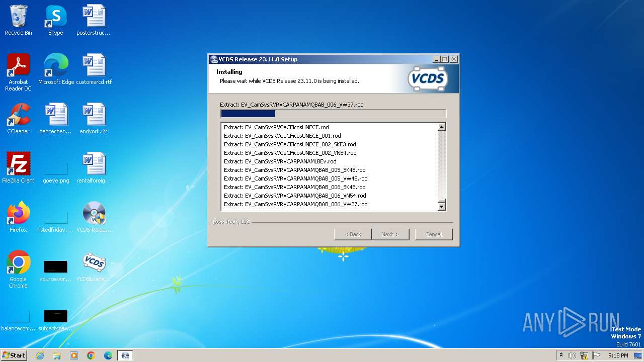Open the Recycle Bin desktop icon
Screen dimensions: 644x362
coord(18,20)
